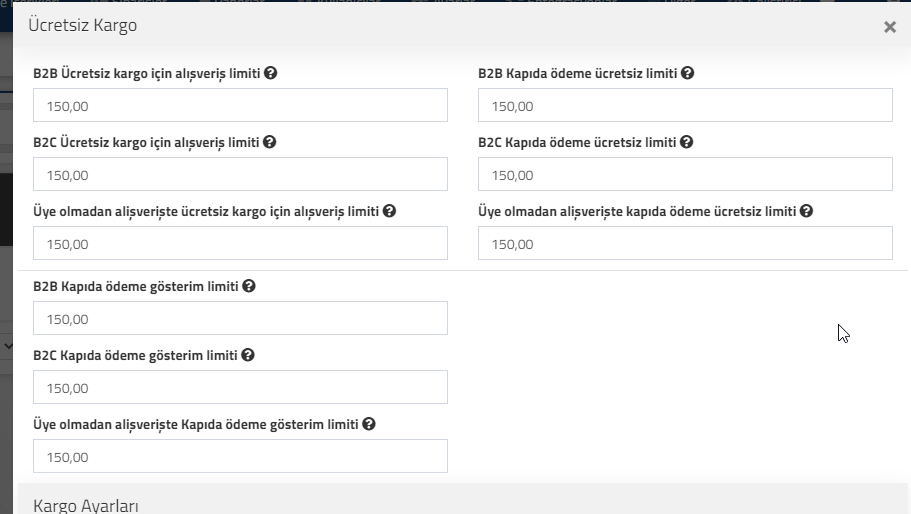Select the B2B Kapıda ödeme gösterim limiti field
911x514 pixels.
tap(240, 318)
